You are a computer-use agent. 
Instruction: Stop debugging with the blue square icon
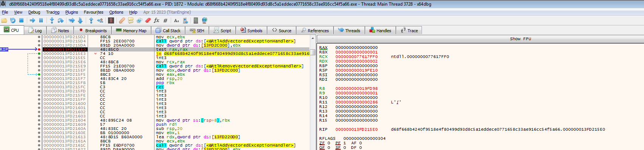pos(21,20)
